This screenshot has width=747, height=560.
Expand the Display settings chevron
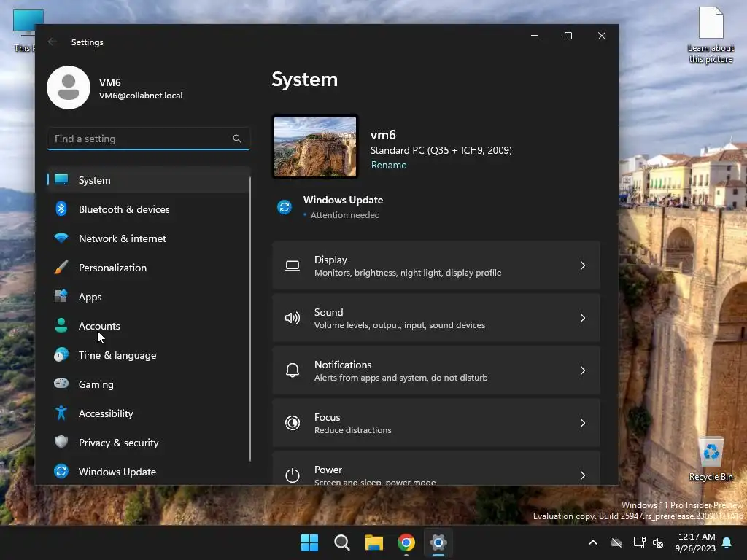(x=583, y=265)
